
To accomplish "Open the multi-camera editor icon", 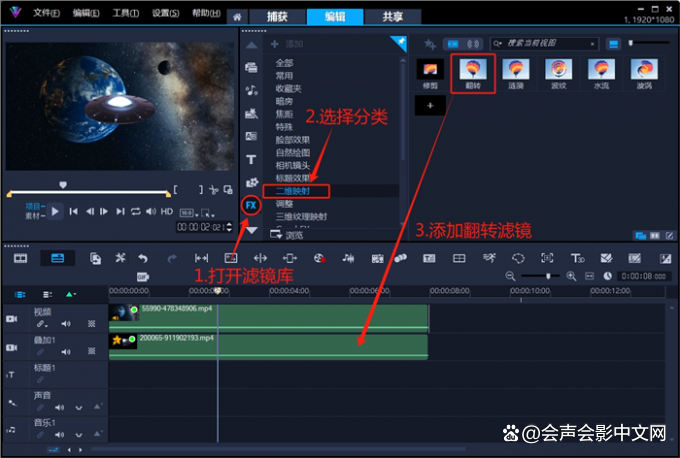I will point(459,258).
